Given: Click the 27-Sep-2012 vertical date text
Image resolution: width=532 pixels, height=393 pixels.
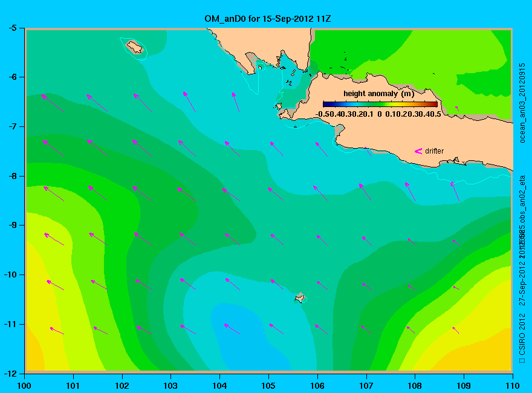Looking at the screenshot, I should 522,284.
